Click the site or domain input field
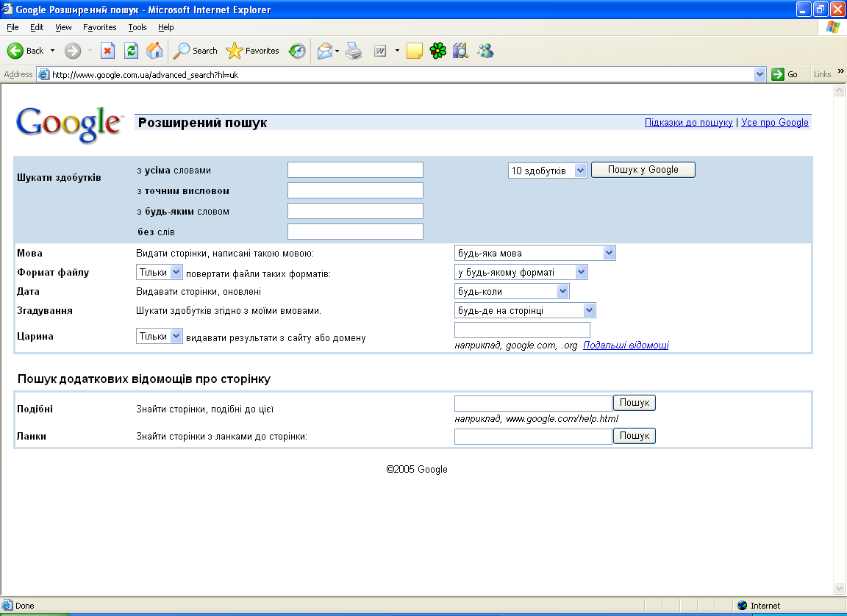Image resolution: width=847 pixels, height=616 pixels. pyautogui.click(x=522, y=330)
